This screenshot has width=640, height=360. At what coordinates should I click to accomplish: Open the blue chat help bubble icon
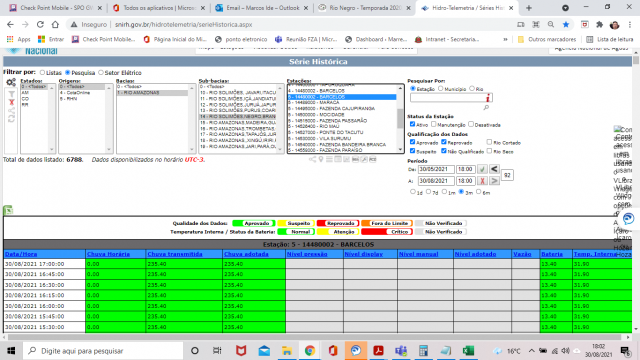[x=629, y=219]
